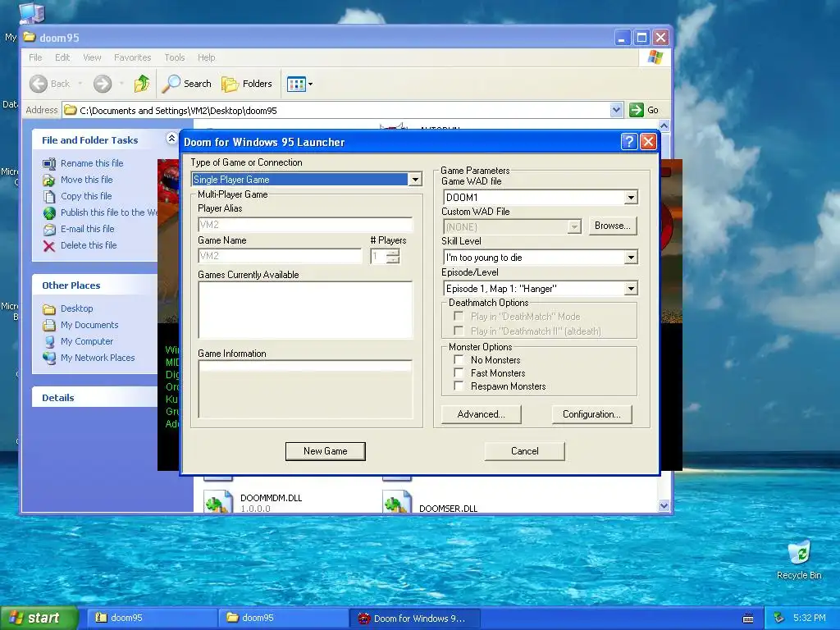Click the Windows flag logo in Explorer

tap(655, 57)
